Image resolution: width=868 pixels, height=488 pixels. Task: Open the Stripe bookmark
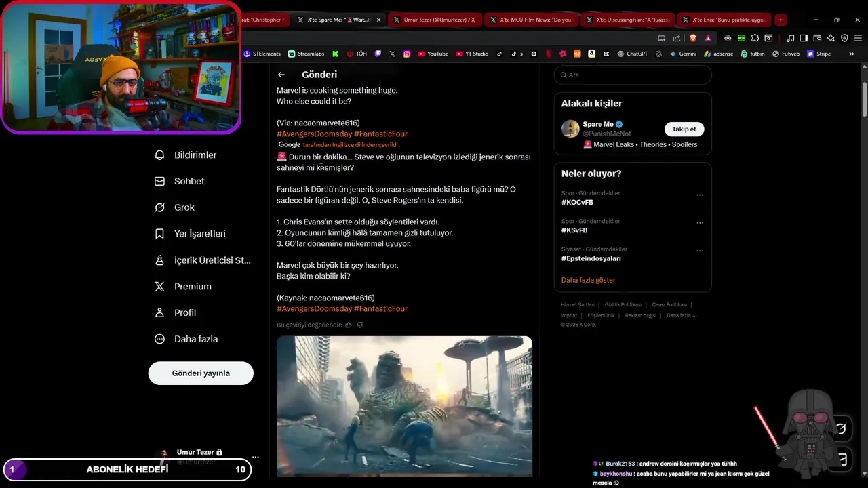(818, 54)
